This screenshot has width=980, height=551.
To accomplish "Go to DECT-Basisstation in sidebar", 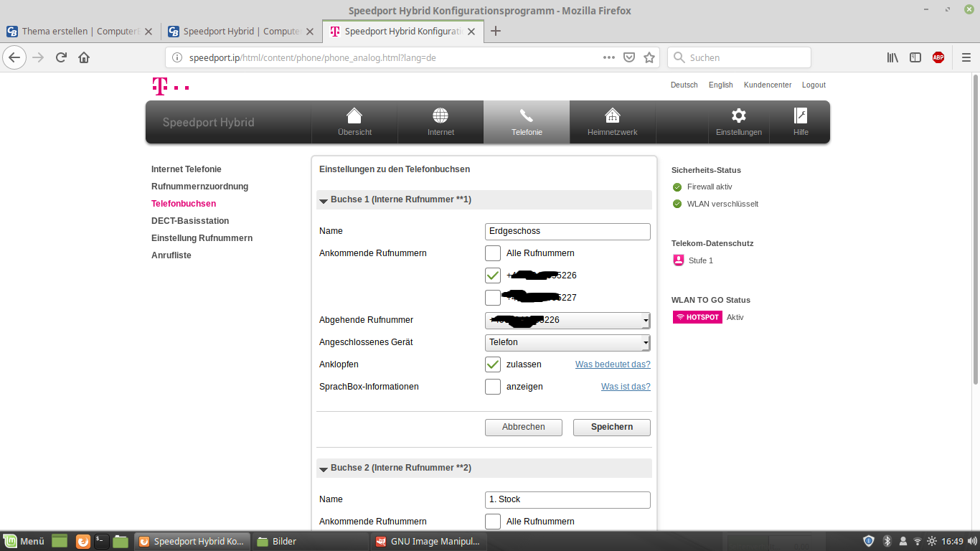I will [190, 221].
